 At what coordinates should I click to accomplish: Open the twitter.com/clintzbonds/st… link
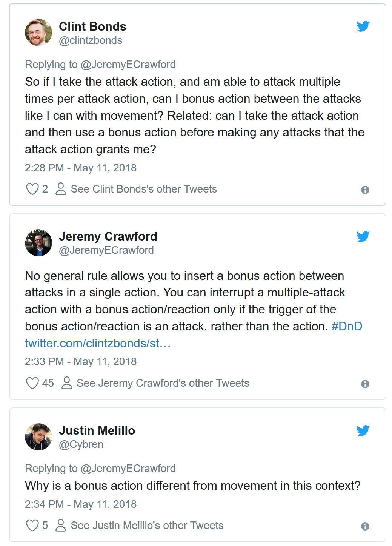98,343
